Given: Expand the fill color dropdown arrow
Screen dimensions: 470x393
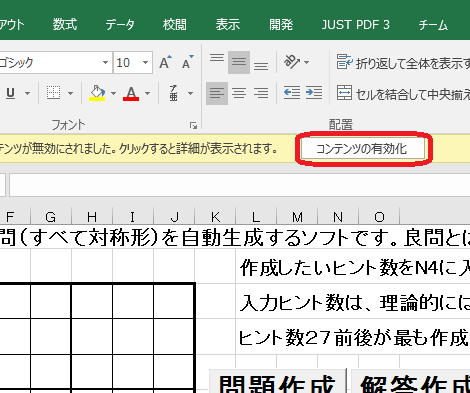Looking at the screenshot, I should point(113,93).
